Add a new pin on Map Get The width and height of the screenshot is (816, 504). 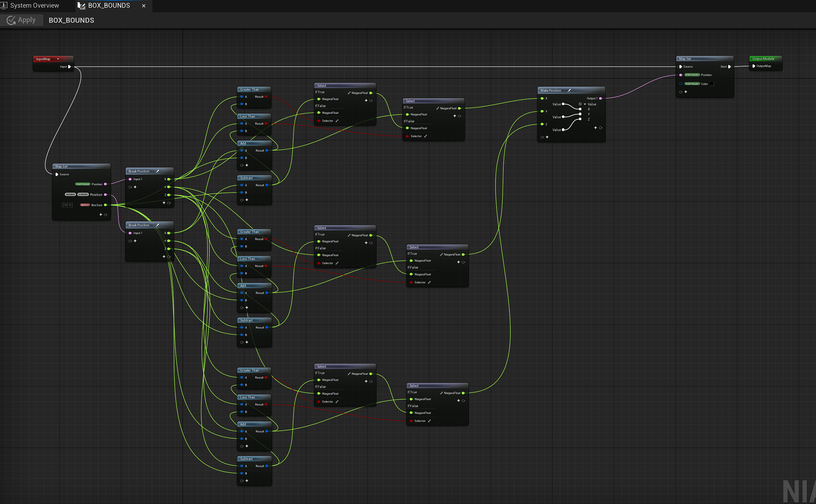pos(101,215)
